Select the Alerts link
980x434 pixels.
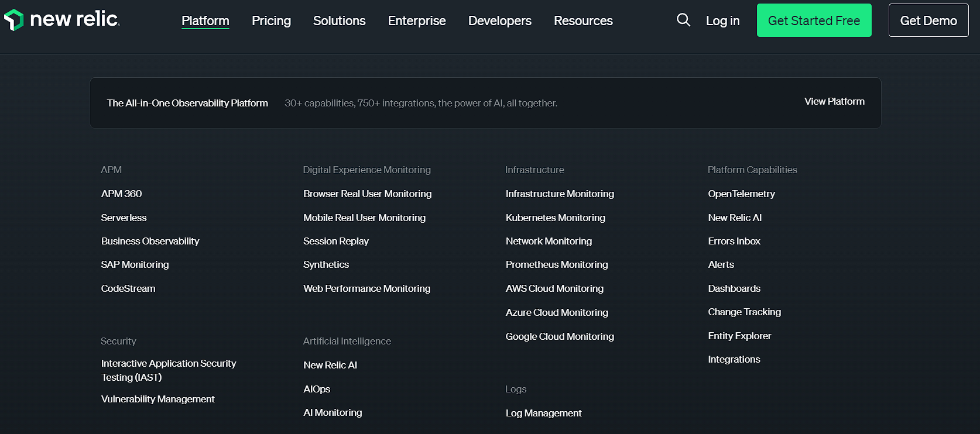click(721, 264)
